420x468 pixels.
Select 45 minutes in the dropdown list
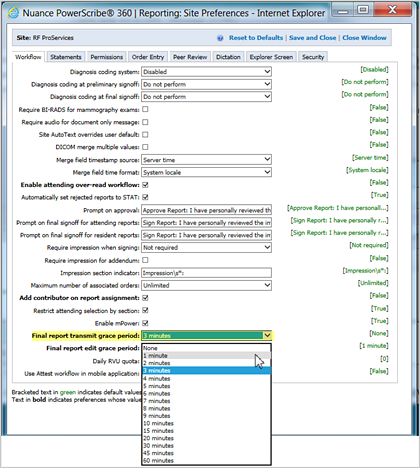(206, 453)
